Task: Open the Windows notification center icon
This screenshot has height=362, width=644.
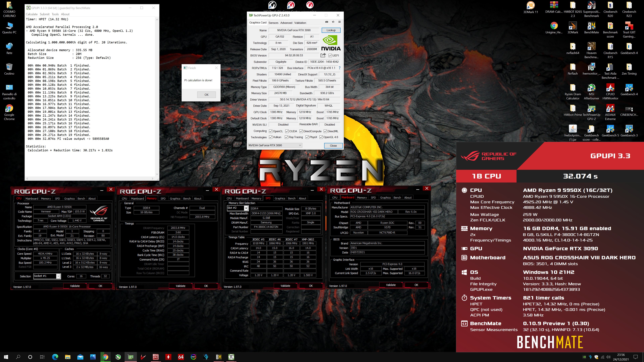Action: point(636,357)
